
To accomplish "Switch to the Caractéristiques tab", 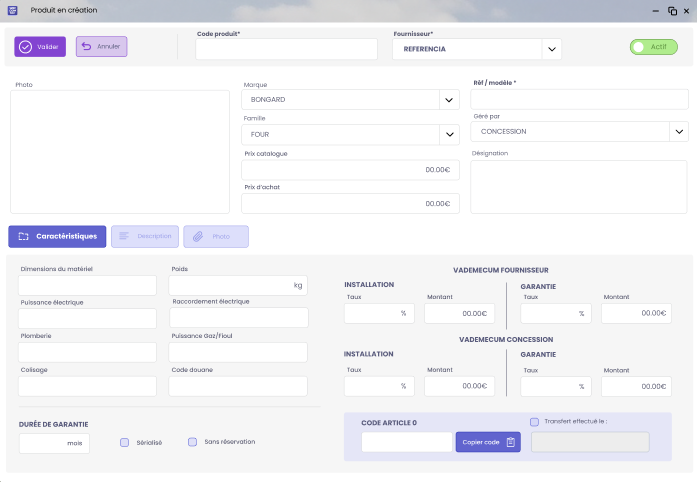I will click(x=57, y=236).
